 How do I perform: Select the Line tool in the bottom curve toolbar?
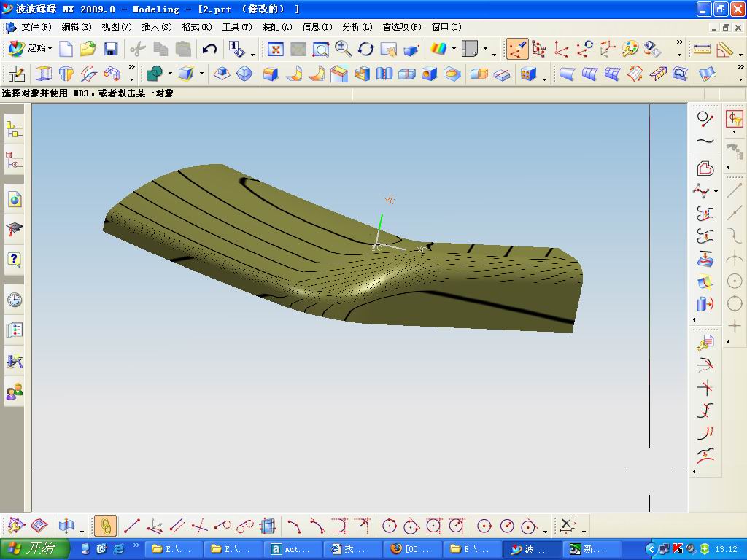131,526
